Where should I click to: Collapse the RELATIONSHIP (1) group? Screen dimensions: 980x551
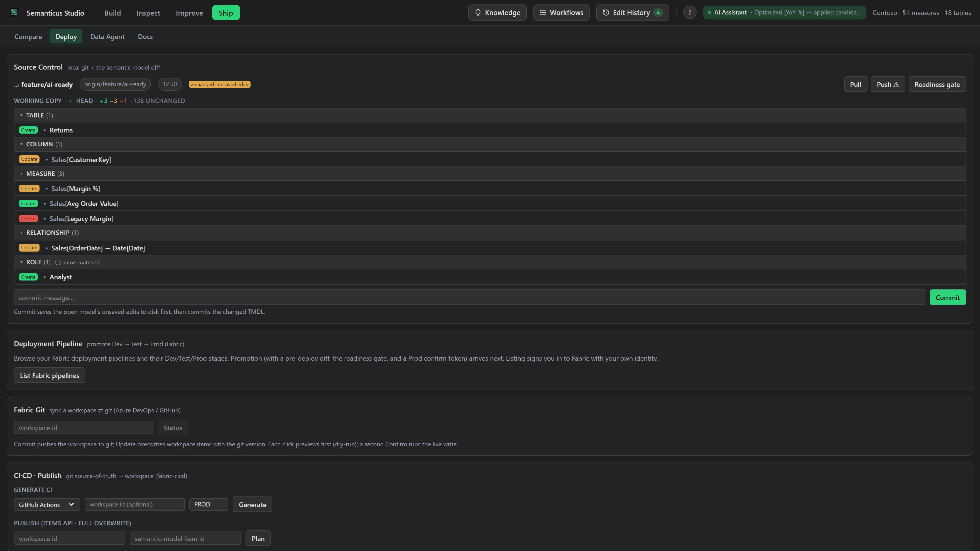click(x=21, y=233)
